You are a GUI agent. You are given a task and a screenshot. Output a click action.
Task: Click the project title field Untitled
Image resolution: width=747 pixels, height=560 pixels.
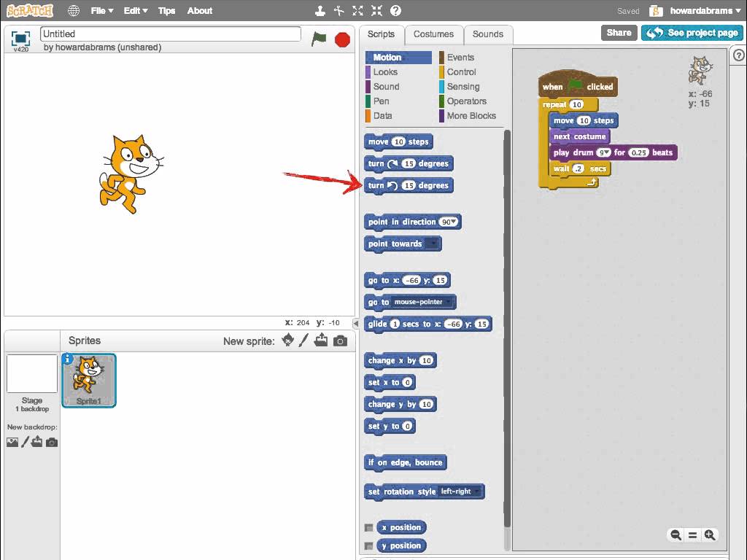[171, 34]
